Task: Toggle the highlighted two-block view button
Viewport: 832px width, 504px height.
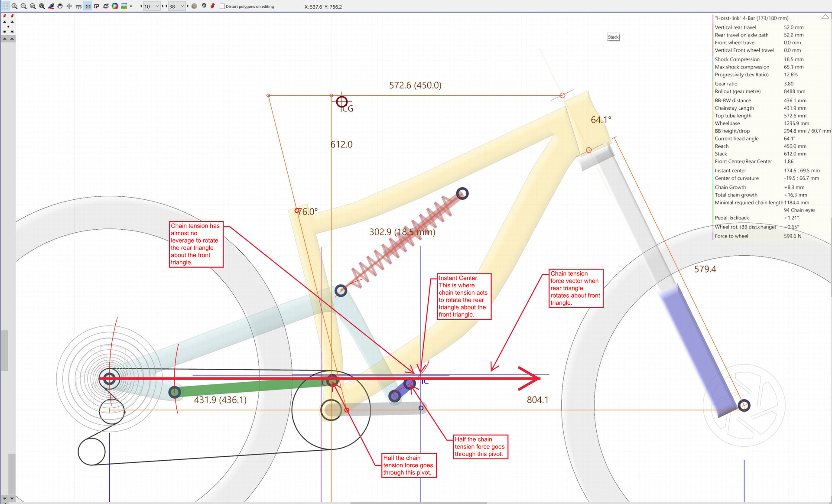Action: coord(88,6)
